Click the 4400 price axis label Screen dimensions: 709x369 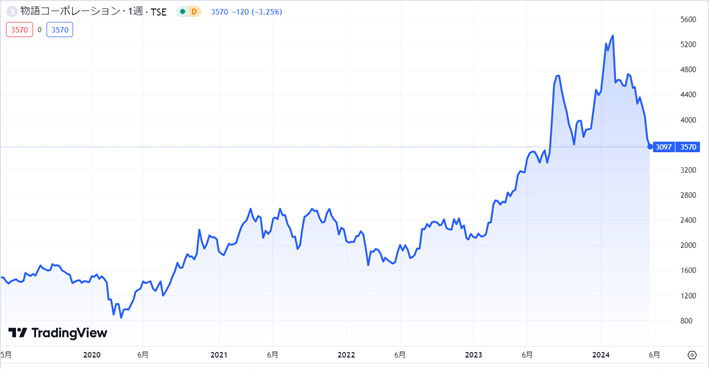pyautogui.click(x=688, y=95)
